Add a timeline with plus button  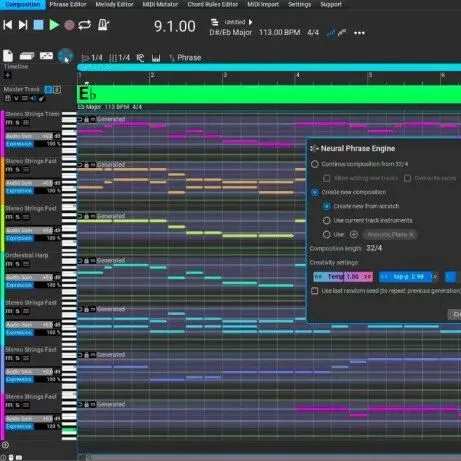coord(7,75)
